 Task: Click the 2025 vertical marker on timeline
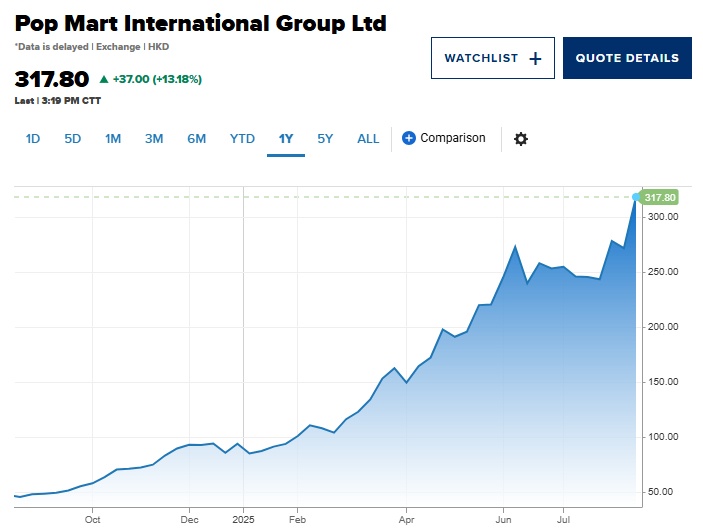coord(244,519)
